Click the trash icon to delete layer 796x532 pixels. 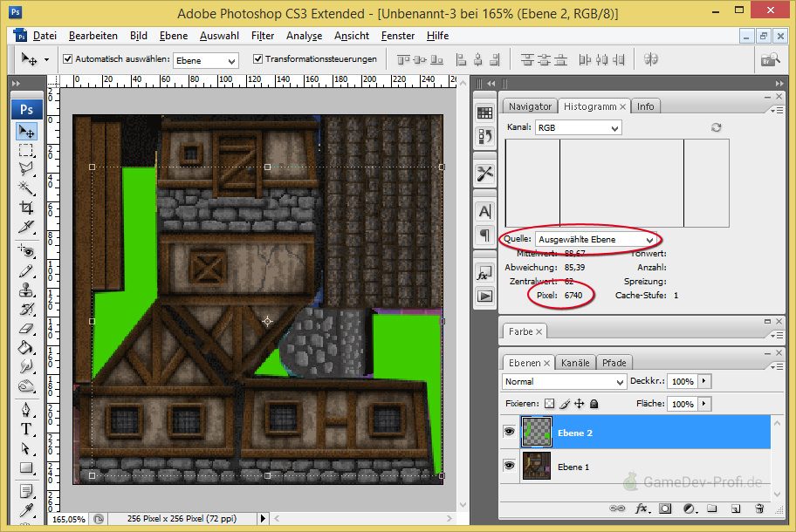758,508
